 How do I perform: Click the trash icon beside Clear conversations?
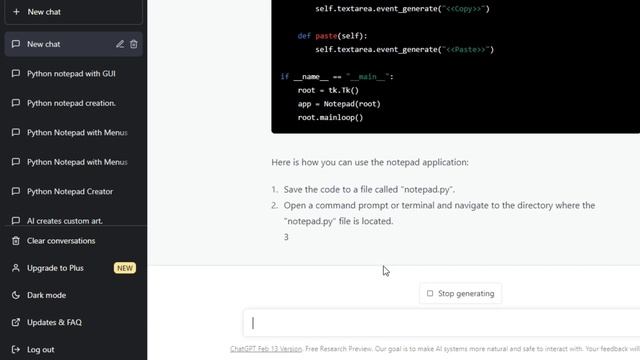pos(16,241)
